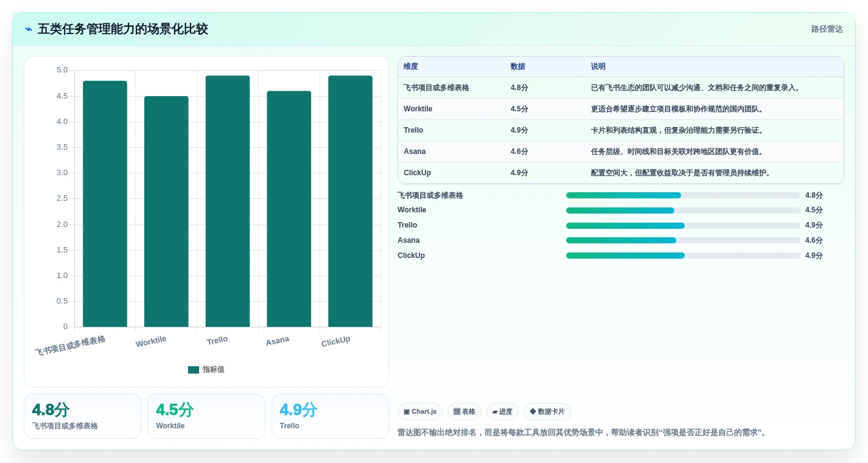Click the 路径雷达 label in header
Screen dimensions: 868x463
[x=827, y=29]
